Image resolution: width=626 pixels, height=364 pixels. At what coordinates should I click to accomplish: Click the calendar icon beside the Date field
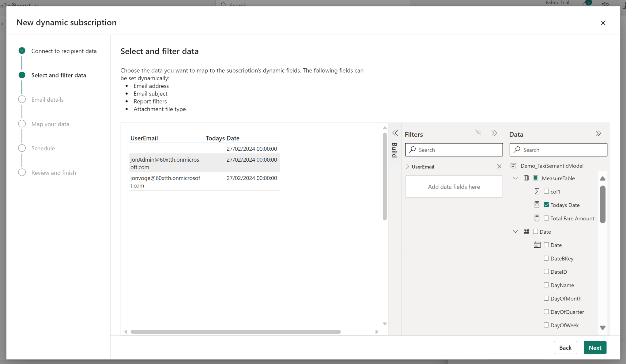pyautogui.click(x=537, y=245)
